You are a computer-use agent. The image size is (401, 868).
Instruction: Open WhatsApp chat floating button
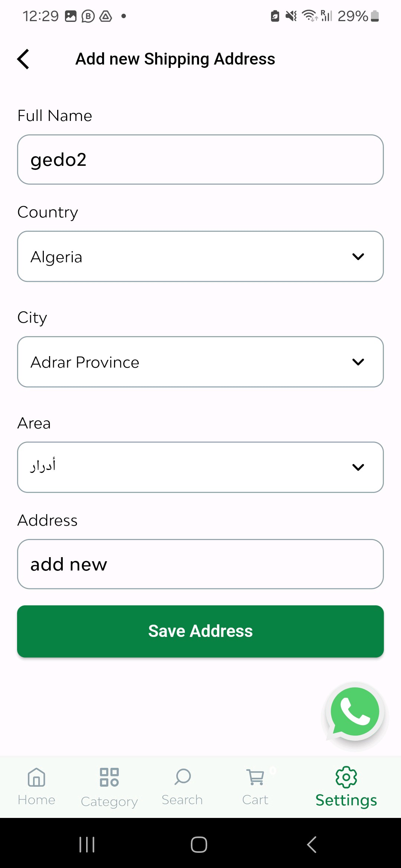(355, 712)
